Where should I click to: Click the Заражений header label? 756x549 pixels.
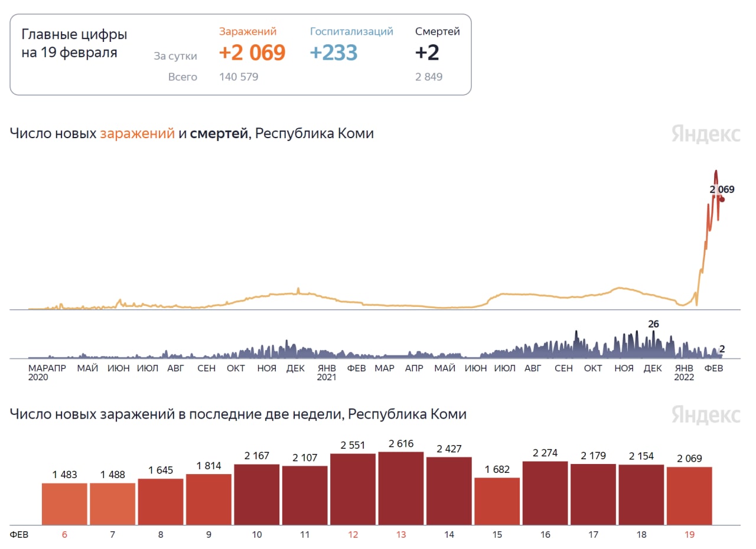click(247, 32)
